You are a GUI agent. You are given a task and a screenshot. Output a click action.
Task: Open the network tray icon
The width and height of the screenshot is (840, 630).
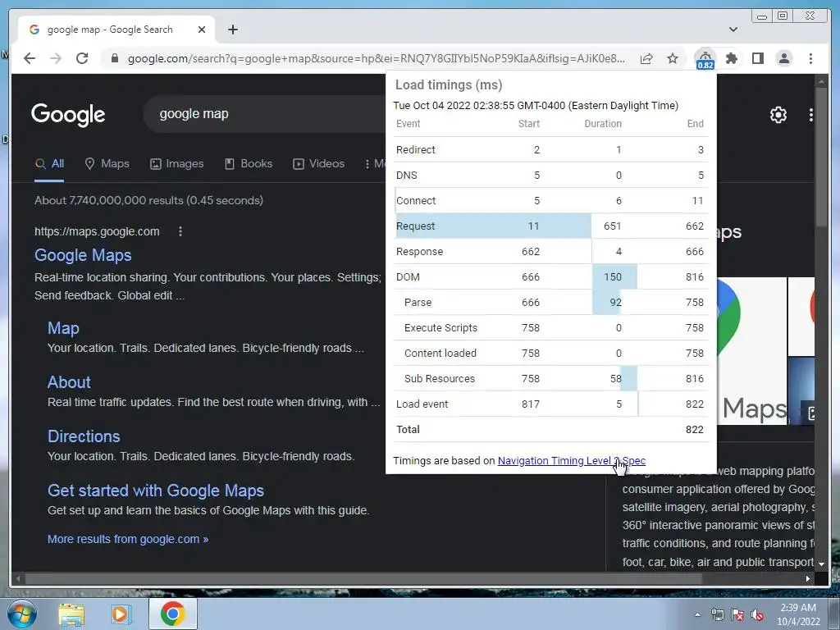click(x=717, y=614)
